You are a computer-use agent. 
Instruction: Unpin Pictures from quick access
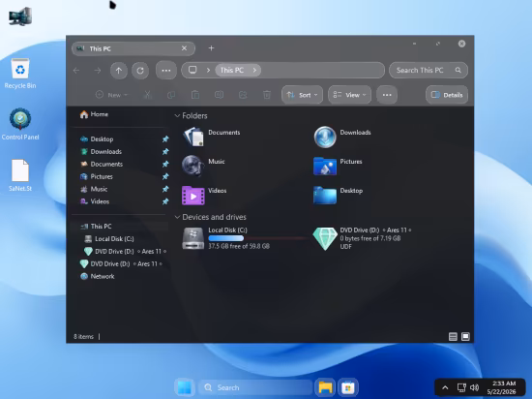click(x=165, y=176)
